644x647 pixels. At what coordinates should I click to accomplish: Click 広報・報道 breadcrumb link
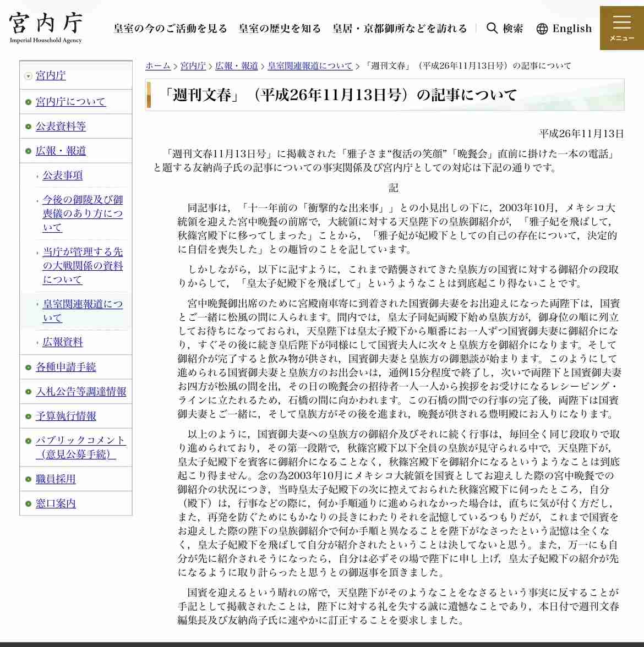237,65
